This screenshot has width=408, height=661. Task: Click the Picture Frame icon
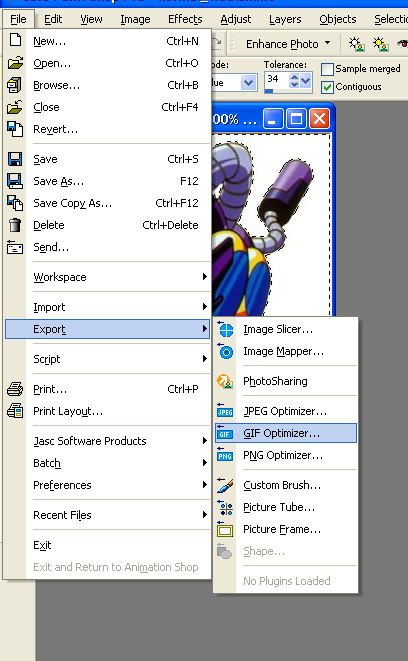point(225,529)
